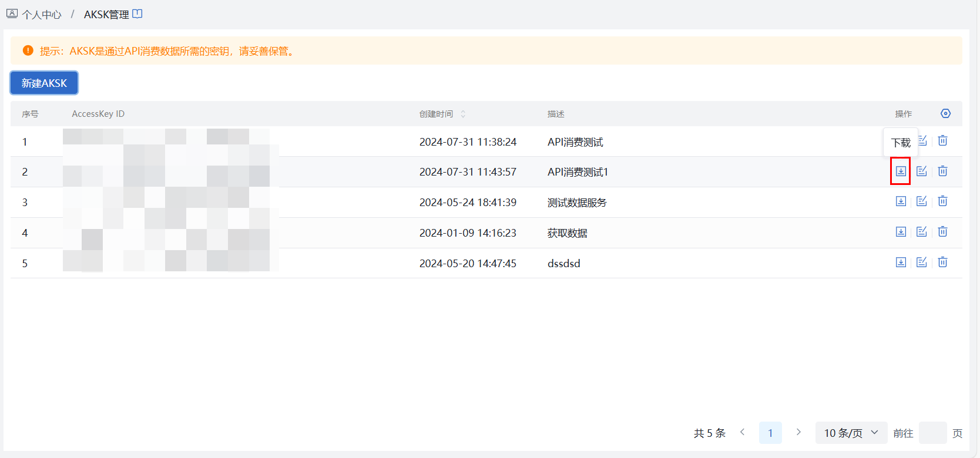Sort the table by 创建时间
The height and width of the screenshot is (458, 980).
pos(463,114)
